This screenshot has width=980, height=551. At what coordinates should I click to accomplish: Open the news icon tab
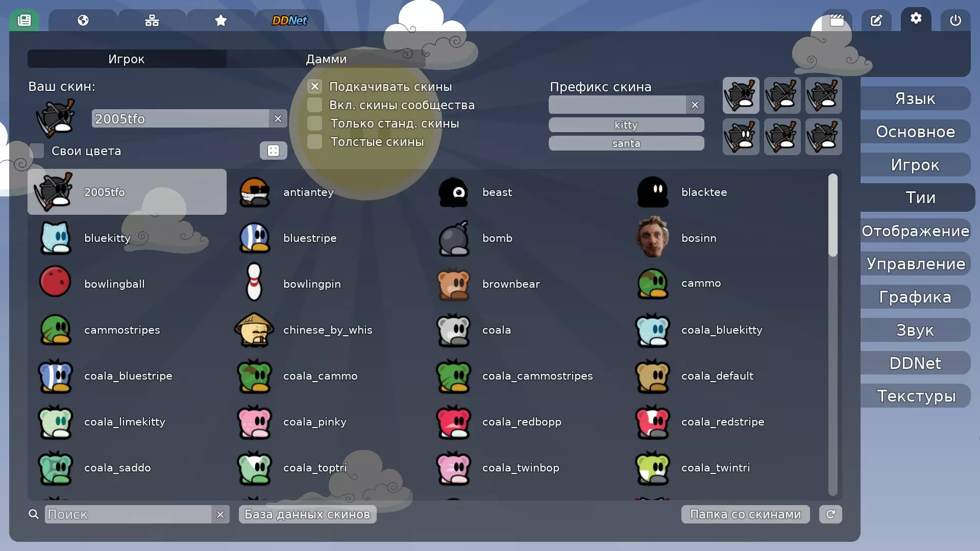coord(24,20)
